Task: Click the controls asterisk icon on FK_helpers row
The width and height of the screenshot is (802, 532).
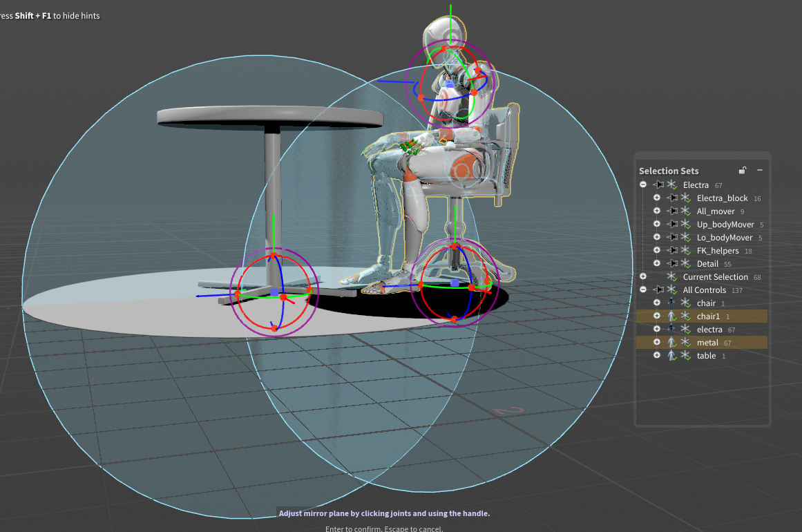Action: point(686,250)
